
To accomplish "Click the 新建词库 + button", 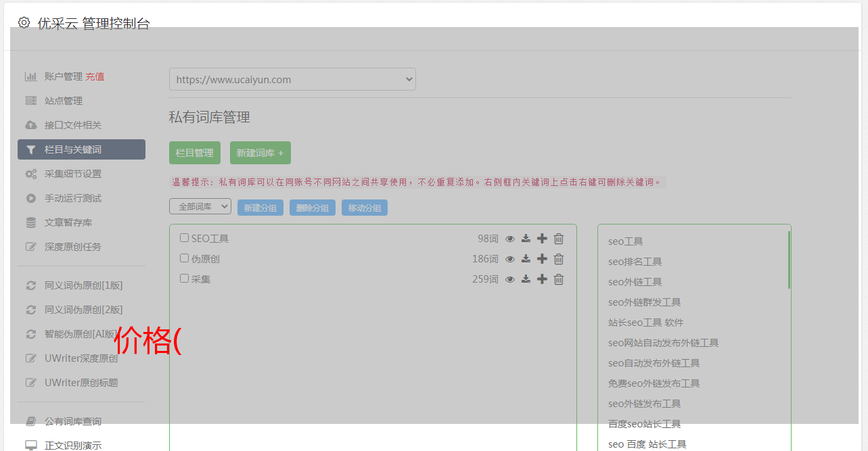I will 260,153.
